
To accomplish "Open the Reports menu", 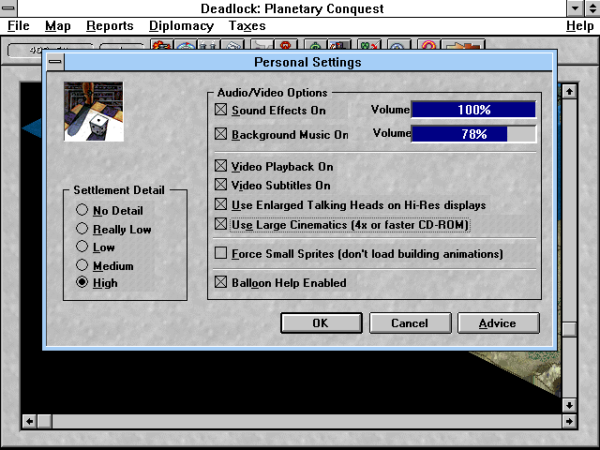I will click(109, 25).
